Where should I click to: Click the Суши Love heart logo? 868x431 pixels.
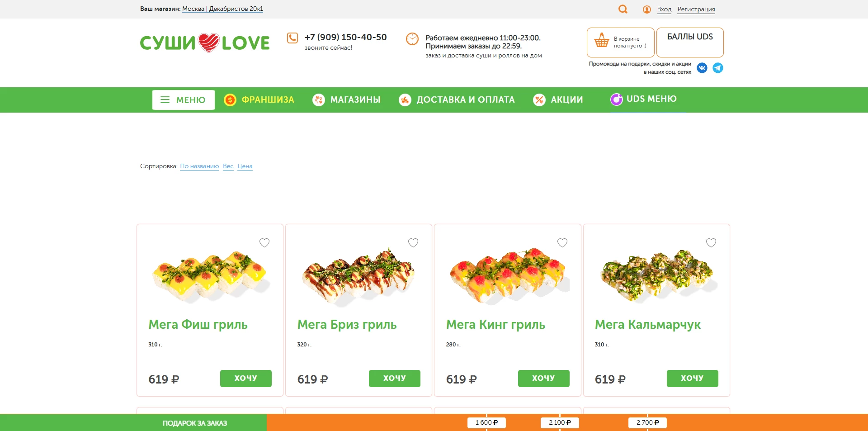pos(205,43)
